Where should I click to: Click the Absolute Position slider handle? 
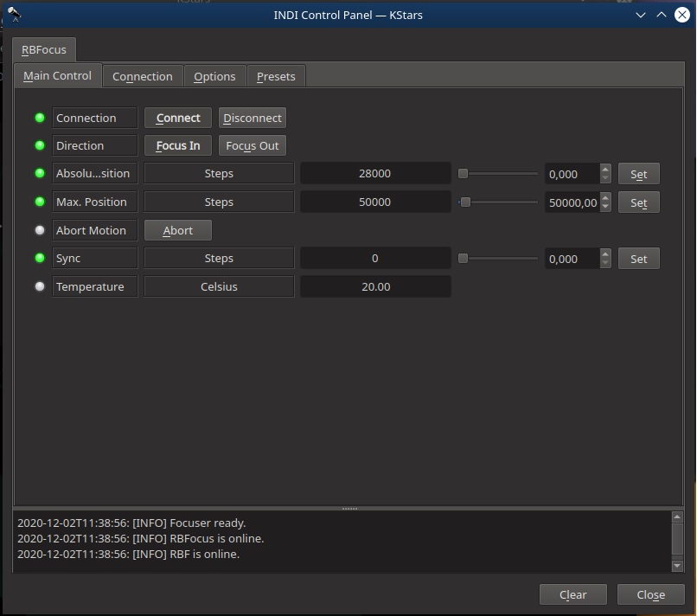[x=464, y=173]
